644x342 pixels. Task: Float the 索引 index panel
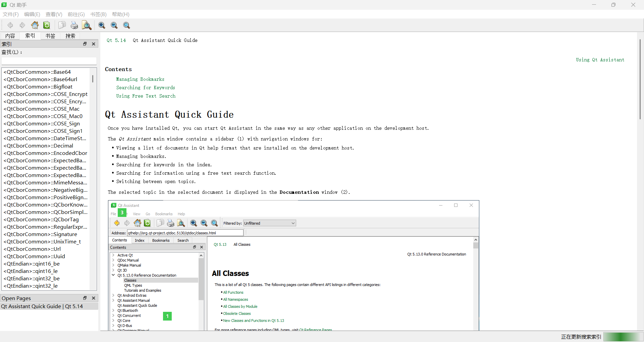[85, 44]
